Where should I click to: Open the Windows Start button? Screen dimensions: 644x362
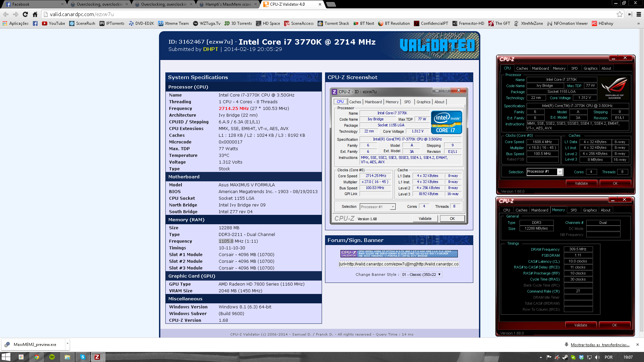click(6, 357)
